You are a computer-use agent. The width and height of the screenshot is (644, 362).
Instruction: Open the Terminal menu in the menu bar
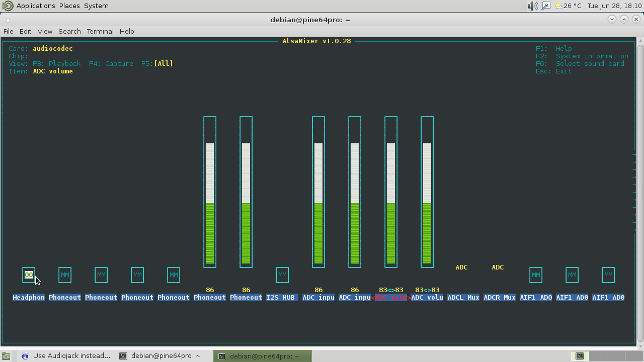click(100, 31)
